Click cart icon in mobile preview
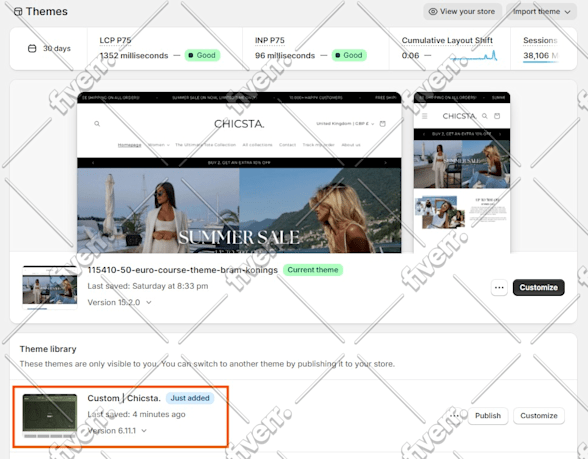 pos(497,116)
